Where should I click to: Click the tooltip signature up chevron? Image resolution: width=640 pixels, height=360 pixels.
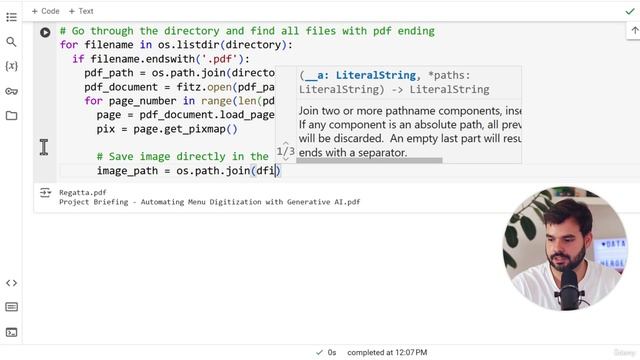click(x=286, y=144)
